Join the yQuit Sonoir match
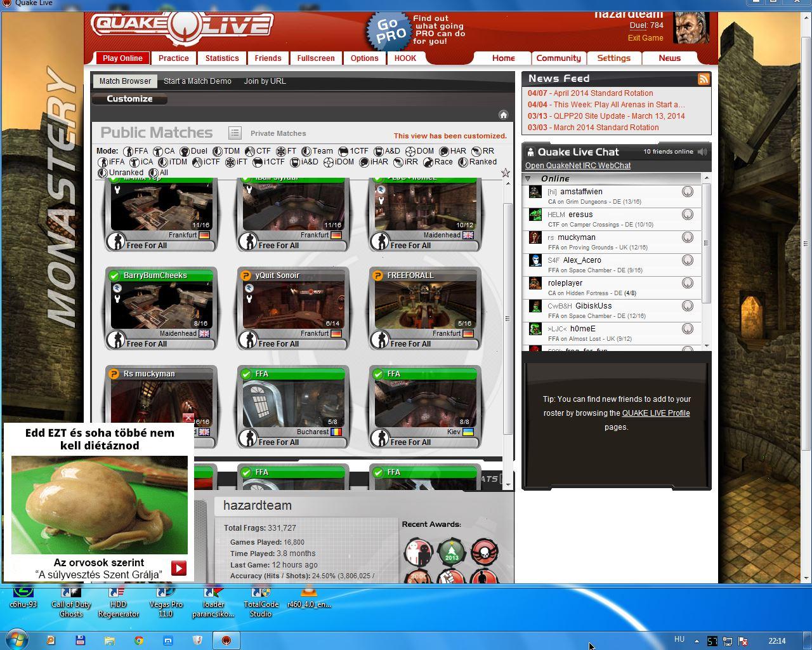Screen dimensions: 812x650 (x=293, y=308)
